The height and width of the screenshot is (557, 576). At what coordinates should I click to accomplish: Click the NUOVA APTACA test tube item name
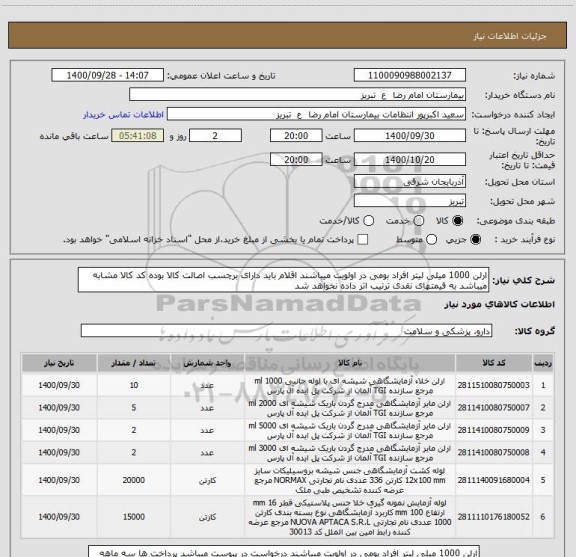tap(350, 517)
